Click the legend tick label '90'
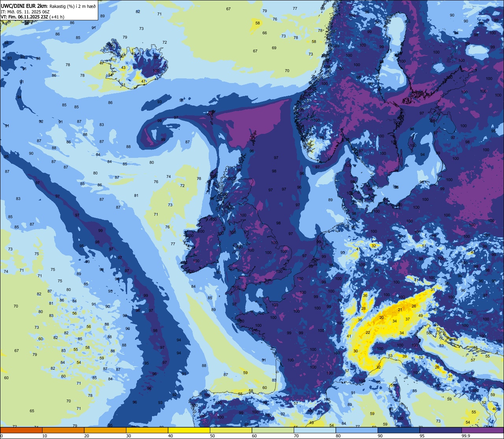504x439 pixels. [381, 436]
